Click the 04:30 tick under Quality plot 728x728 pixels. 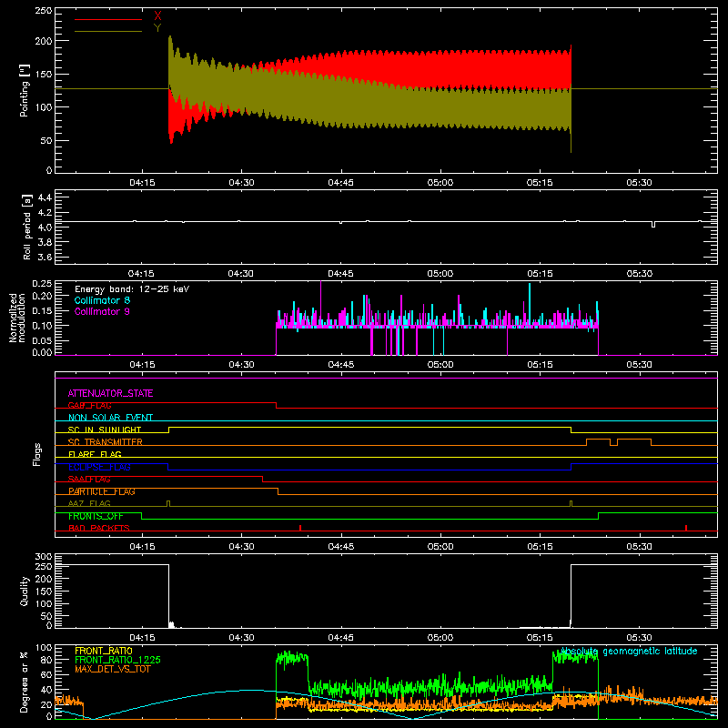point(241,638)
